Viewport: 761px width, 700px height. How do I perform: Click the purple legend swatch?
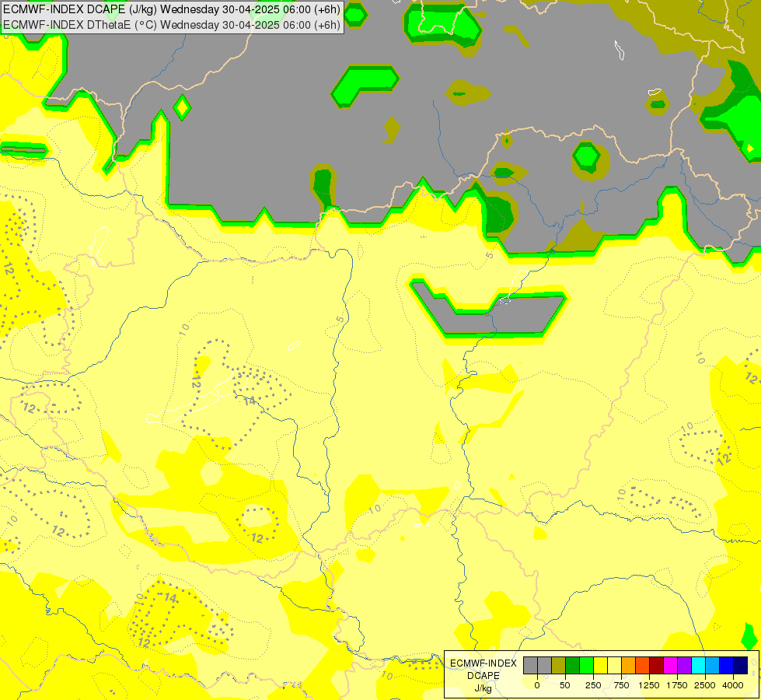pos(684,665)
